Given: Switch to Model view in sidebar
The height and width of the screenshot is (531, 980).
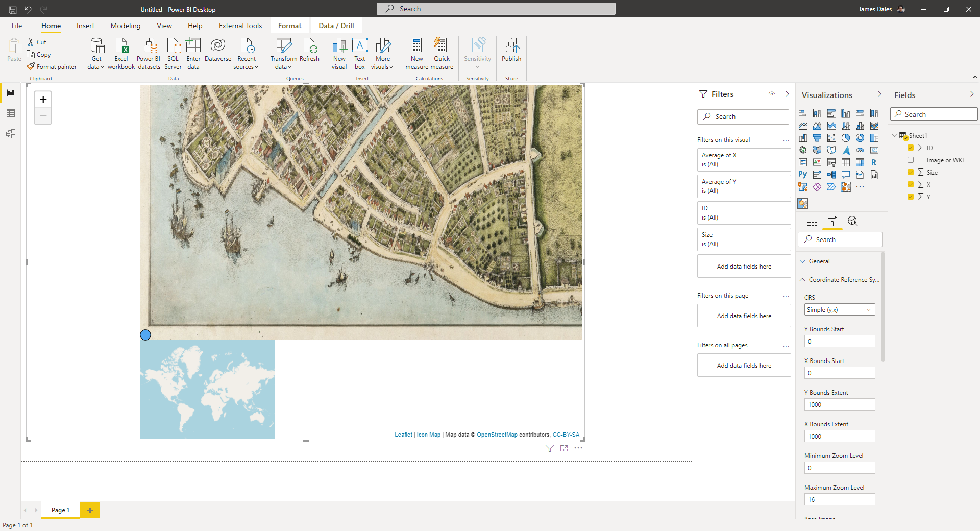Looking at the screenshot, I should [x=11, y=134].
